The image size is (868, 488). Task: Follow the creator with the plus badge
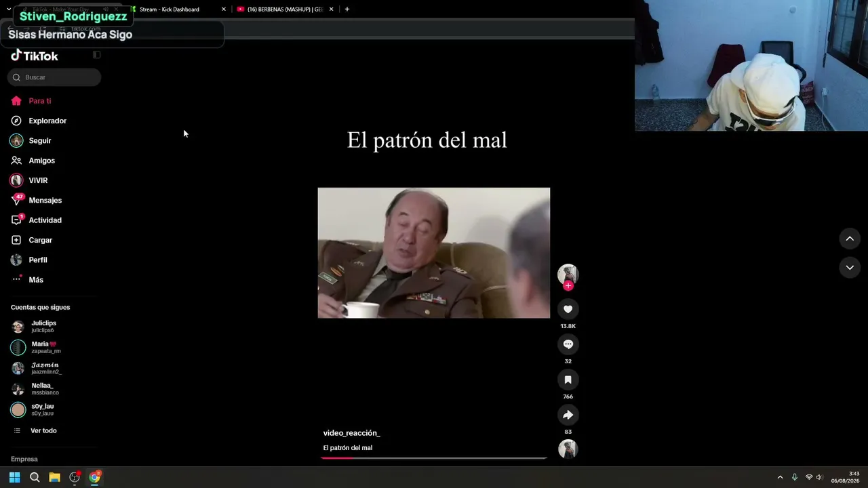coord(568,286)
